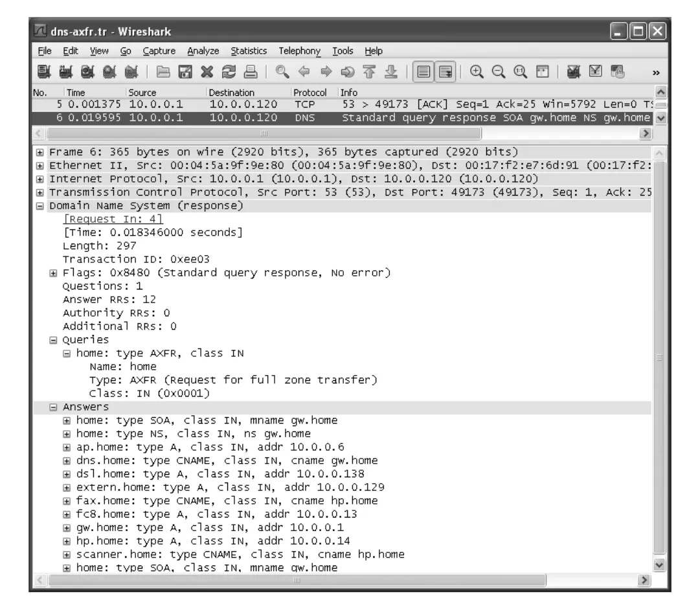The height and width of the screenshot is (603, 700).
Task: Select Type: AXFR full zone transfer line
Action: tap(233, 380)
